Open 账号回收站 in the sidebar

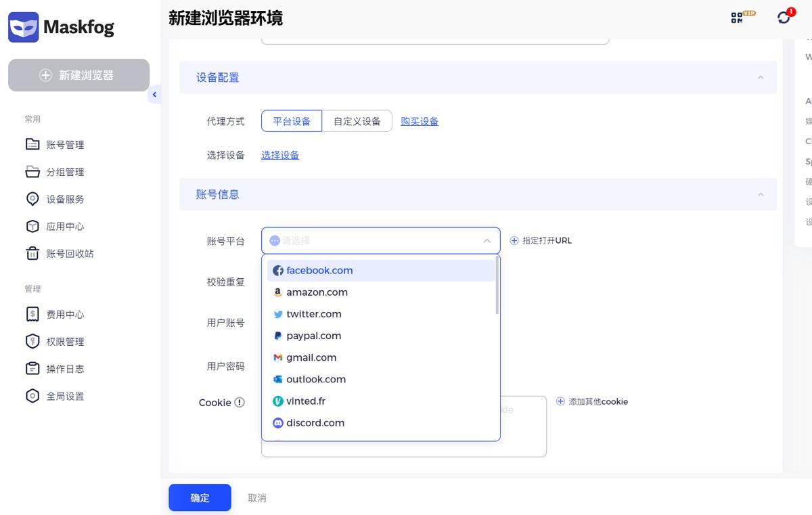[x=70, y=254]
